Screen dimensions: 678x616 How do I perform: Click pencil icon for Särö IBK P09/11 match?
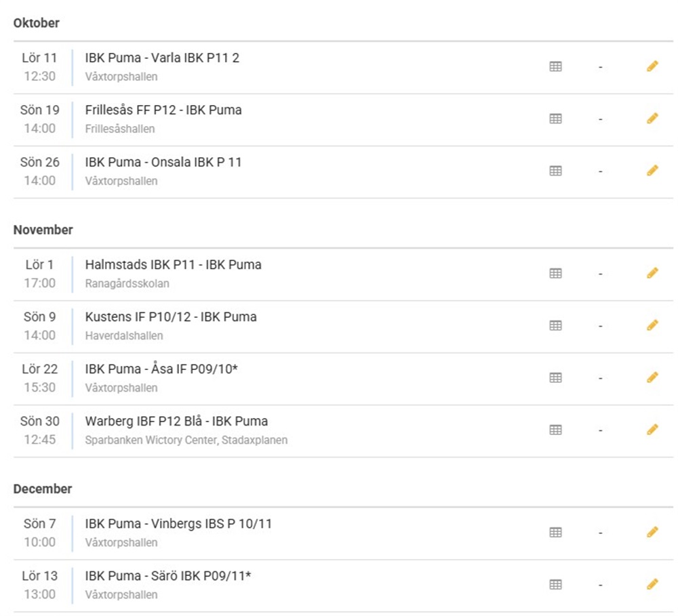point(652,584)
